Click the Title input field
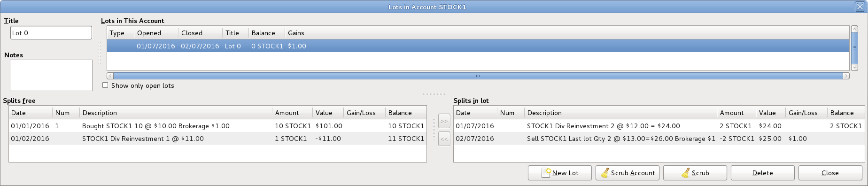The height and width of the screenshot is (186, 868). point(51,33)
